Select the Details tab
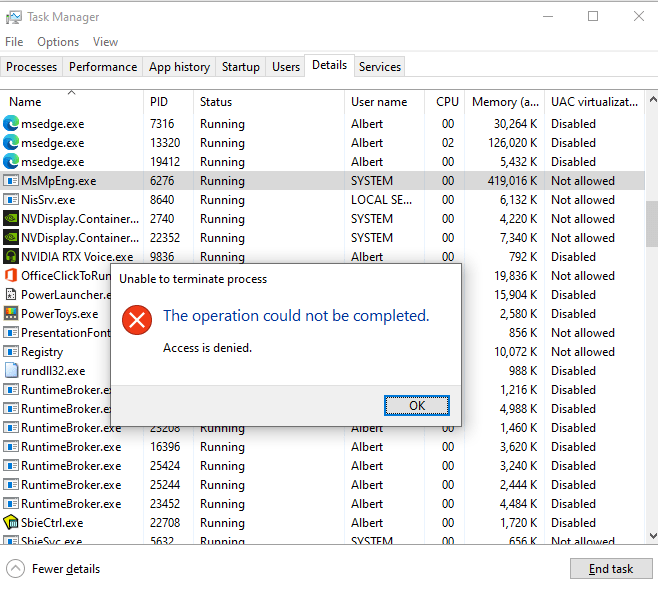 pyautogui.click(x=329, y=65)
